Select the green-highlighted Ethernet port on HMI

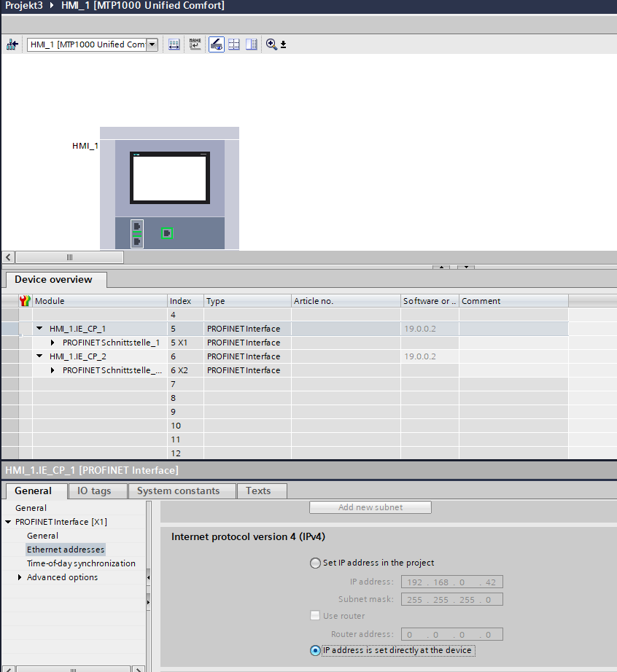pyautogui.click(x=167, y=233)
